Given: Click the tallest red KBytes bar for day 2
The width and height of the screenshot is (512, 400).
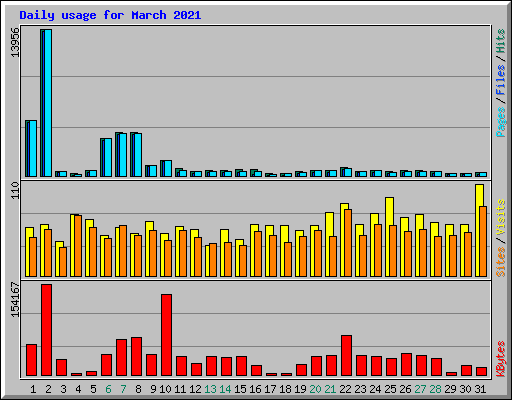Looking at the screenshot, I should [47, 330].
